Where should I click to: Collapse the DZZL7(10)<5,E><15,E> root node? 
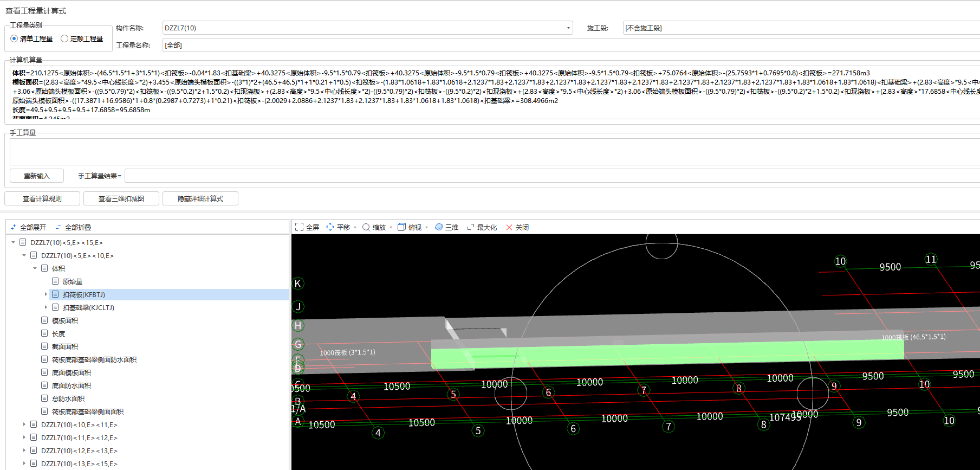tap(13, 242)
